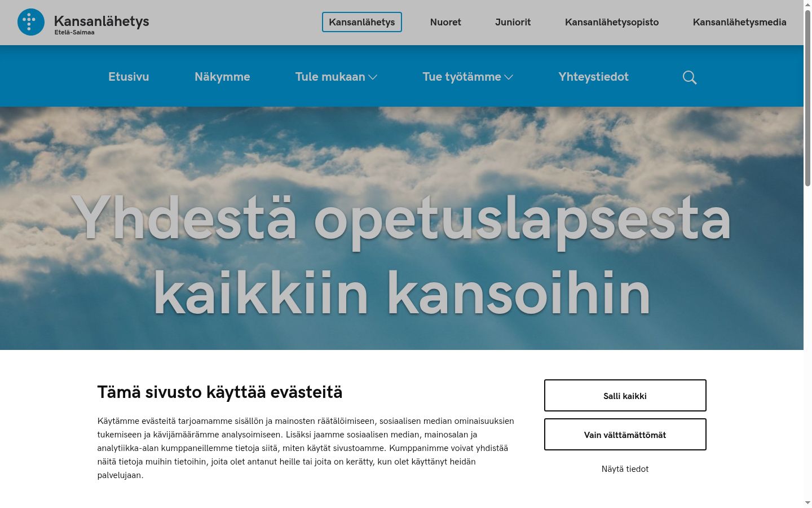The width and height of the screenshot is (812, 508).
Task: Open the Yhteystiedot menu item
Action: pos(593,77)
